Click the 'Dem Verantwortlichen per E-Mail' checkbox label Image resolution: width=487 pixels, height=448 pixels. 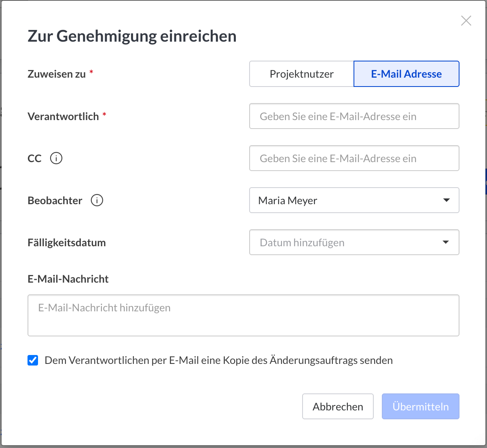(x=218, y=360)
